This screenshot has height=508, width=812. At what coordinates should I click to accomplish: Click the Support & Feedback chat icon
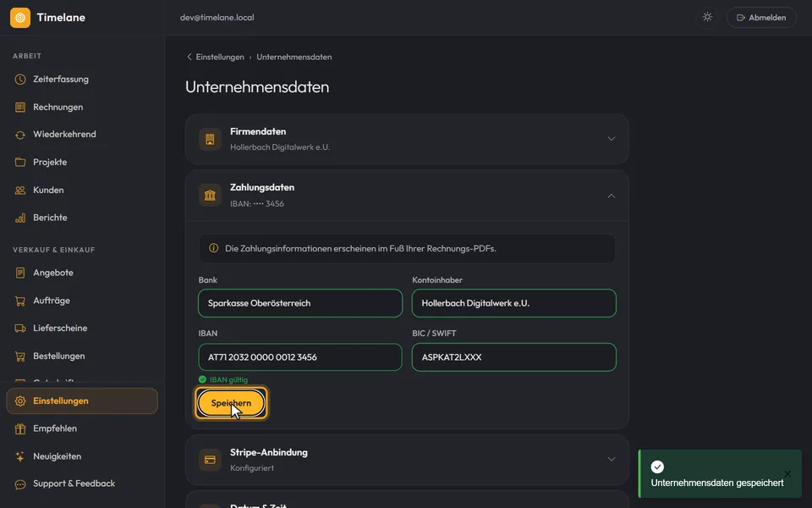click(20, 484)
